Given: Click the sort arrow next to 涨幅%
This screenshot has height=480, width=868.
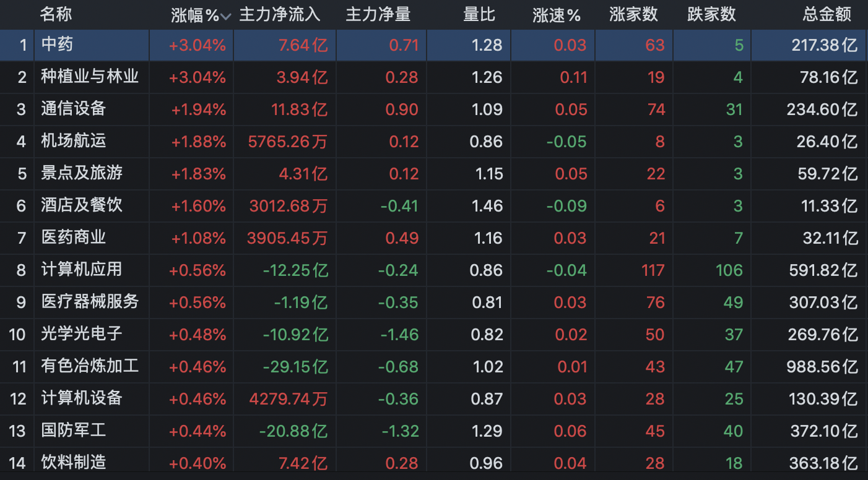Looking at the screenshot, I should (225, 17).
